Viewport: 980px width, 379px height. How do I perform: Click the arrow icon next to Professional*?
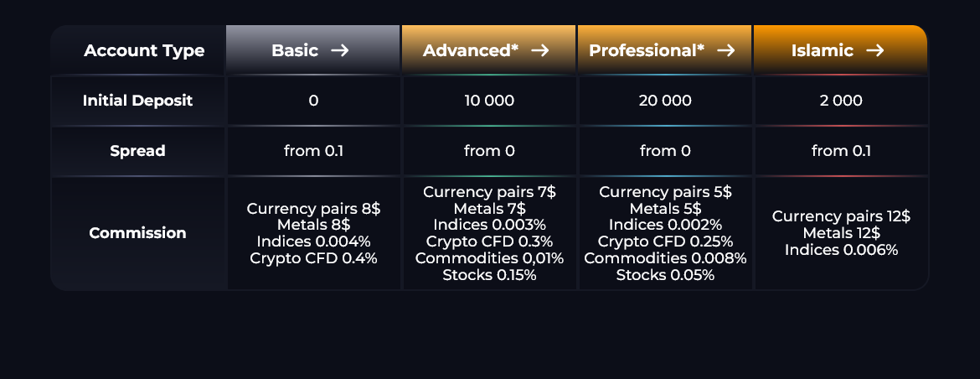pyautogui.click(x=725, y=51)
